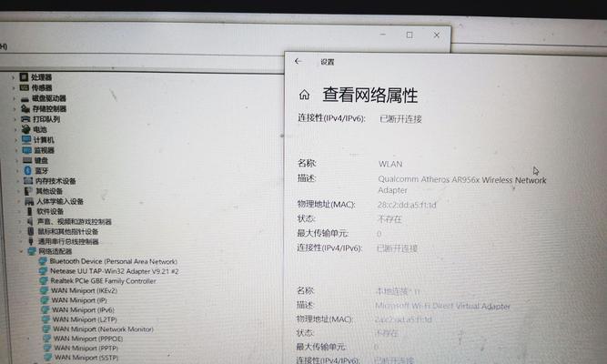Click the 不存在 status under WLAN
This screenshot has width=607, height=364.
coord(389,219)
